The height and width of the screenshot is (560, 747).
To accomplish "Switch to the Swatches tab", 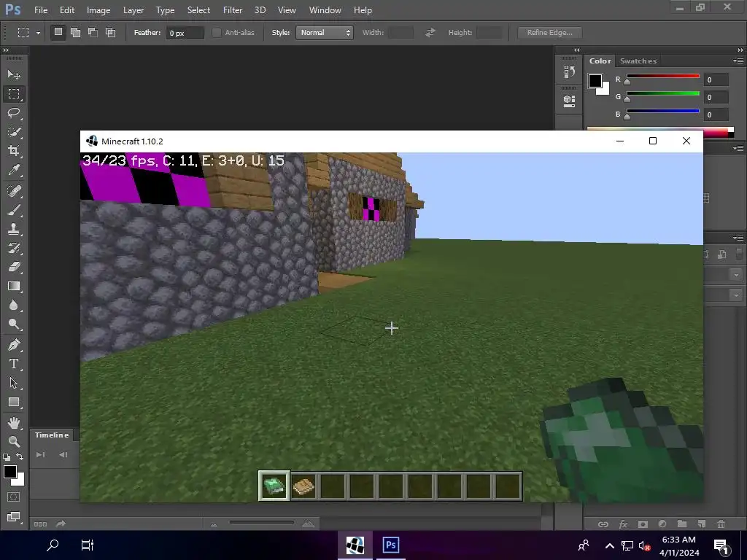I will (x=638, y=61).
